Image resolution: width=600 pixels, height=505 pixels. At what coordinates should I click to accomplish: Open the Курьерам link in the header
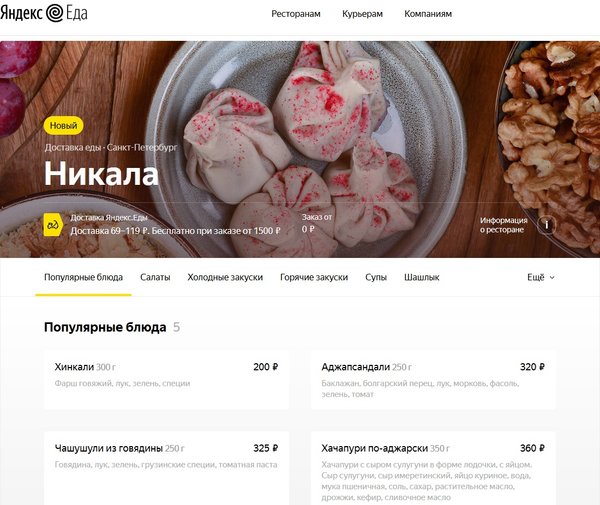point(362,14)
